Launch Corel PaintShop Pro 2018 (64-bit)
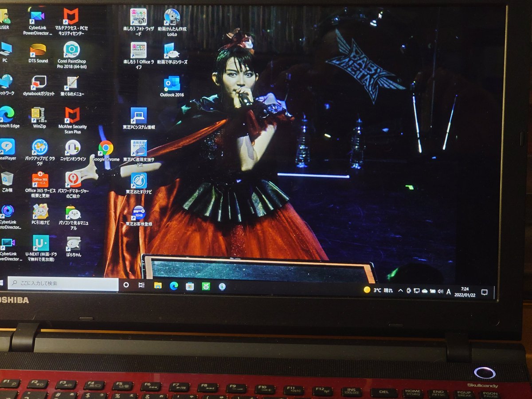This screenshot has width=532, height=399. click(71, 55)
